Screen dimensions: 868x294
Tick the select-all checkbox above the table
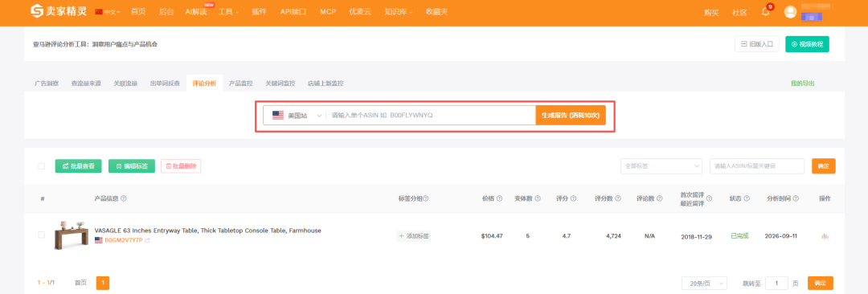pyautogui.click(x=42, y=166)
